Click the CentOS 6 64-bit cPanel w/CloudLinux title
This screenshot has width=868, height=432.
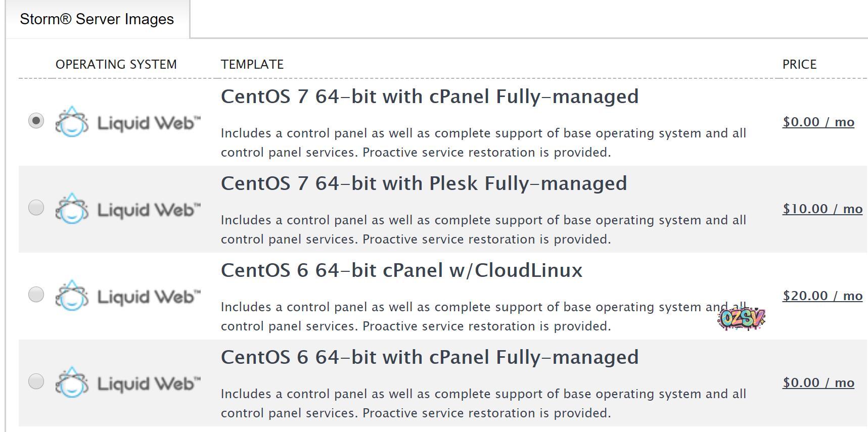pos(401,270)
